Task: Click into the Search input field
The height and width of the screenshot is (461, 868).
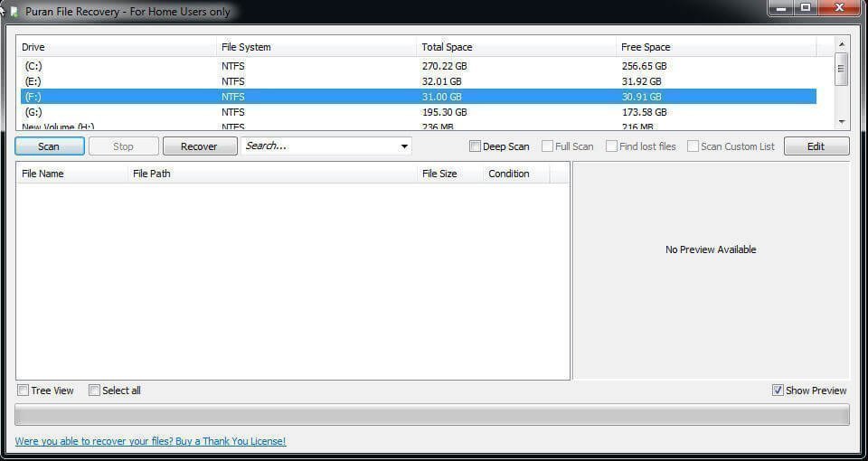Action: coord(319,146)
